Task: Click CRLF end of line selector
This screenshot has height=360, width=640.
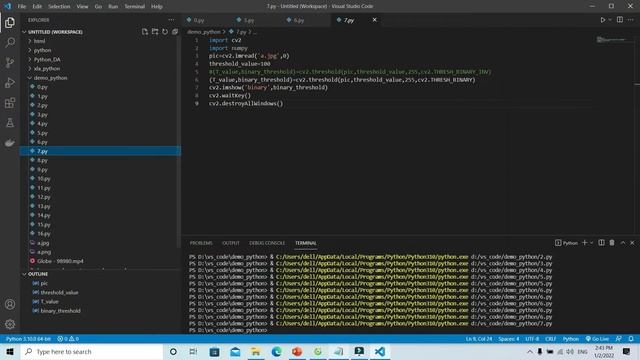Action: point(551,339)
